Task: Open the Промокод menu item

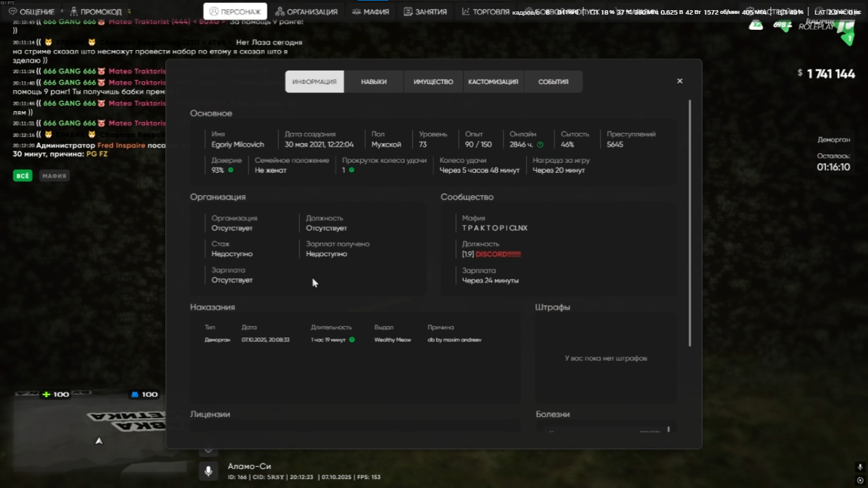Action: (x=95, y=11)
